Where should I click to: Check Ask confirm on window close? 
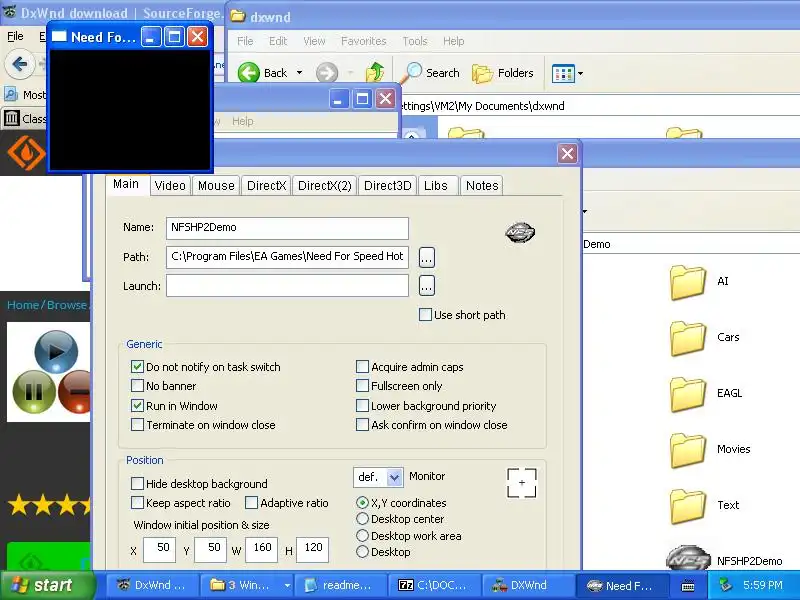click(362, 424)
